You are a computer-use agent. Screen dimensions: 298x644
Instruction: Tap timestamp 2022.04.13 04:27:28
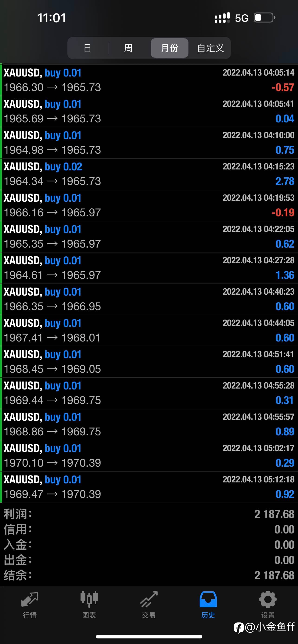[259, 260]
